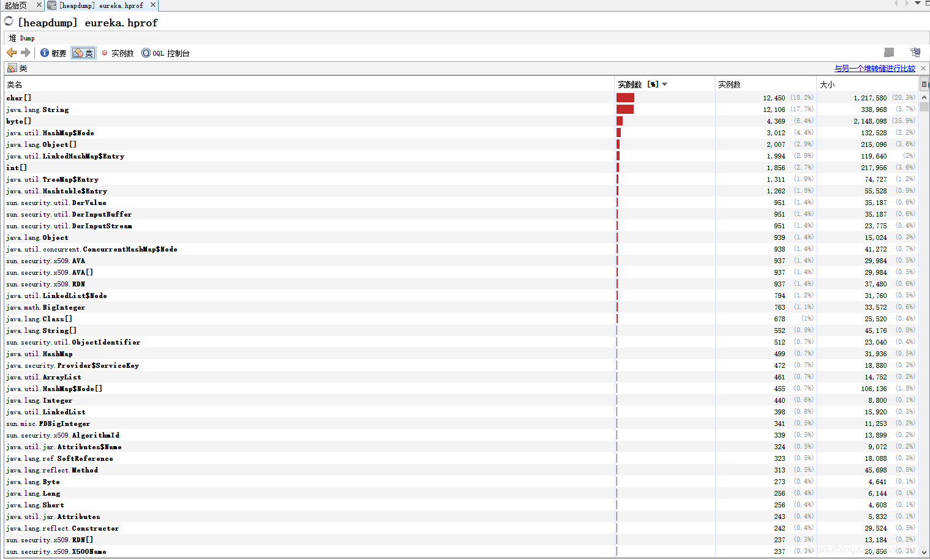Click the far-right toolbar settings icon

coord(915,53)
